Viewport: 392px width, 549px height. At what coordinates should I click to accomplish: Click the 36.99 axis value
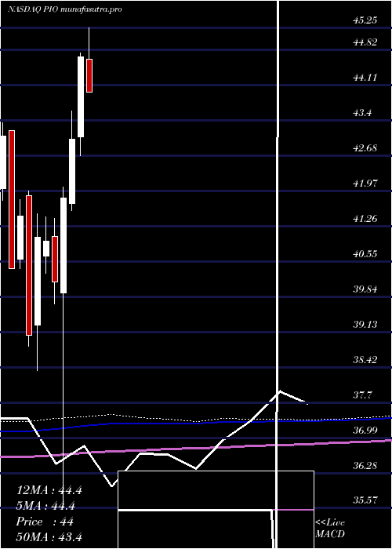point(365,430)
